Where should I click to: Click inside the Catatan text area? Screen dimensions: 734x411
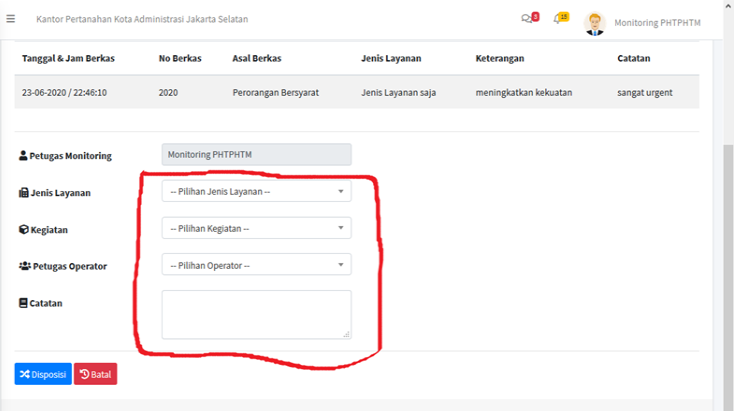coord(256,314)
